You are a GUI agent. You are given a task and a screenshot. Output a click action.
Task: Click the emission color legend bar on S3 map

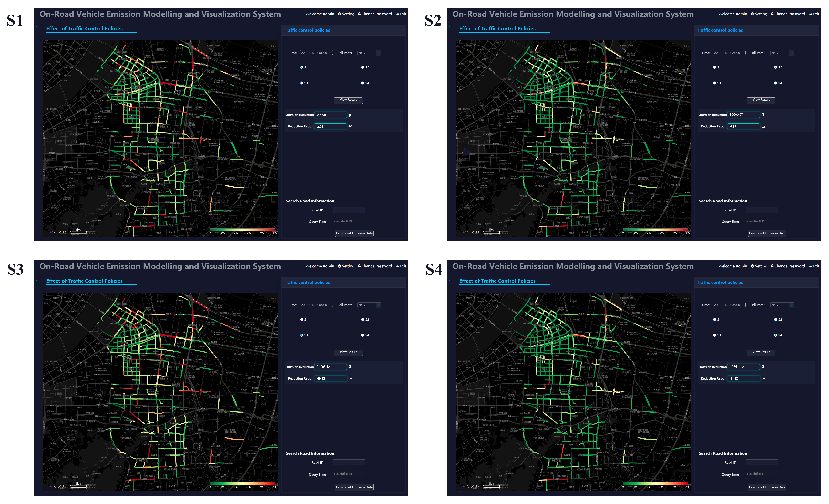pyautogui.click(x=243, y=483)
